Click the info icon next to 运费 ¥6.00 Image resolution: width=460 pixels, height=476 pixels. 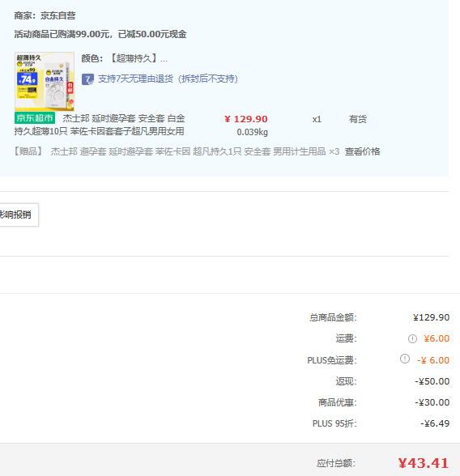click(412, 338)
